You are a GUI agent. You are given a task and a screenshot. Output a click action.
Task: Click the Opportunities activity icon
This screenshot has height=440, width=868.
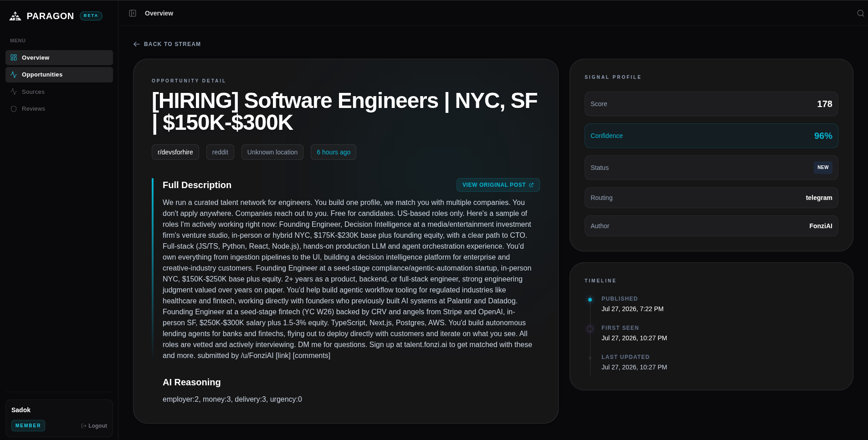coord(14,75)
